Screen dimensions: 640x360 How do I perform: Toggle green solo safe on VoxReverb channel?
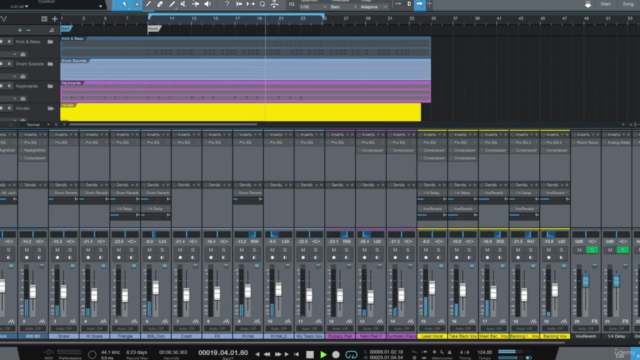592,250
